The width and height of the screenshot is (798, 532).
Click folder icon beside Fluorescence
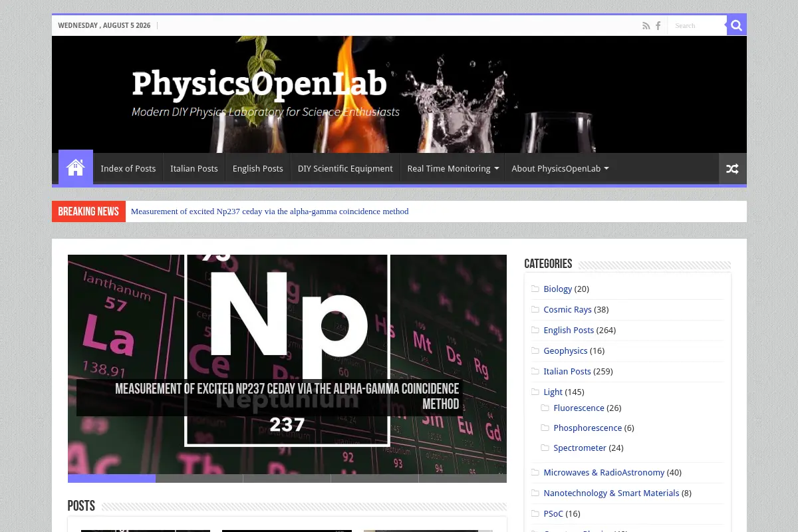pyautogui.click(x=545, y=408)
